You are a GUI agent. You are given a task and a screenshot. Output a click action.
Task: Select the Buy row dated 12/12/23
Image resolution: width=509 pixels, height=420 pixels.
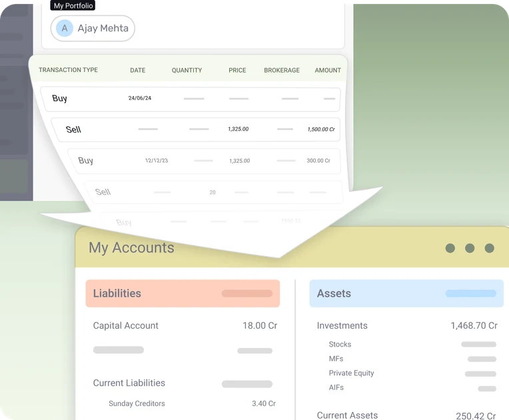point(205,161)
